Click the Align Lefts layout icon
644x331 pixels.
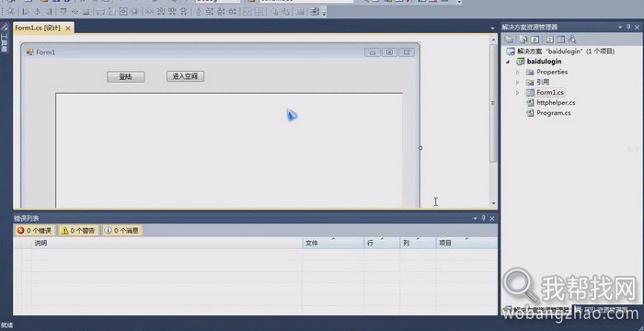pyautogui.click(x=26, y=12)
